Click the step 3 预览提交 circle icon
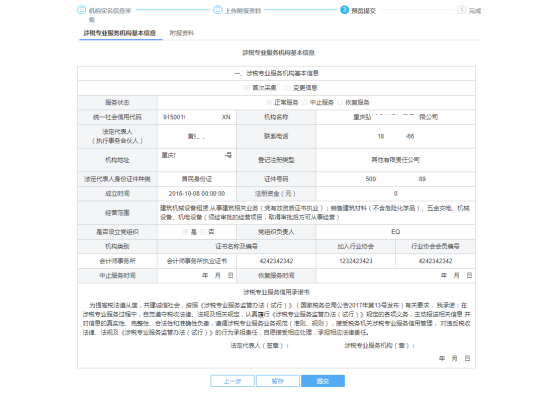Viewport: 554px width, 397px height. [x=344, y=10]
